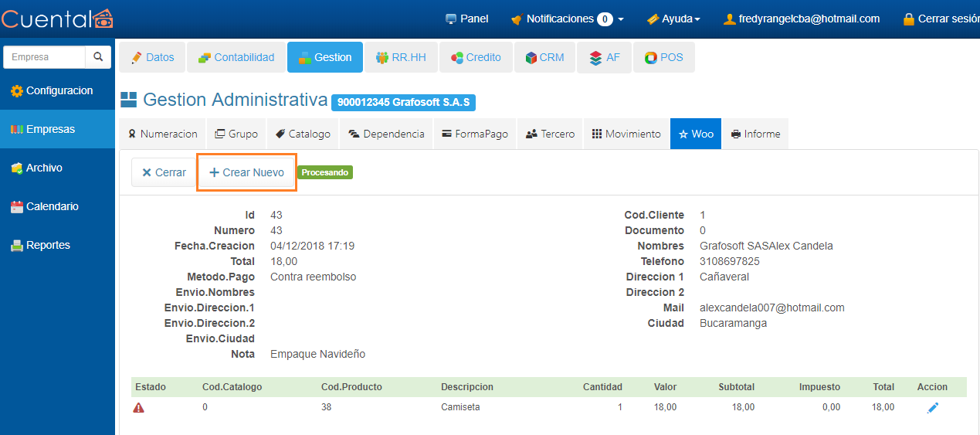The height and width of the screenshot is (435, 980).
Task: Expand the Notificaciones dropdown
Action: (x=568, y=19)
